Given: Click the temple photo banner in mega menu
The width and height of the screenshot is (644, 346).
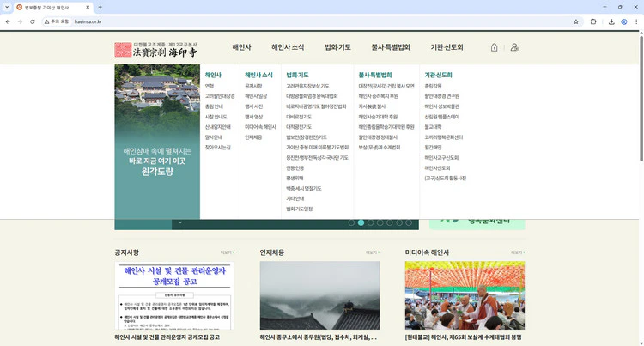Looking at the screenshot, I should 157,141.
